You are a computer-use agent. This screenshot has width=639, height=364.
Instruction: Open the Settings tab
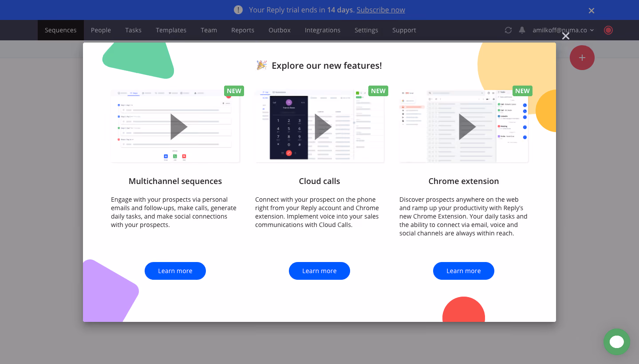[366, 30]
